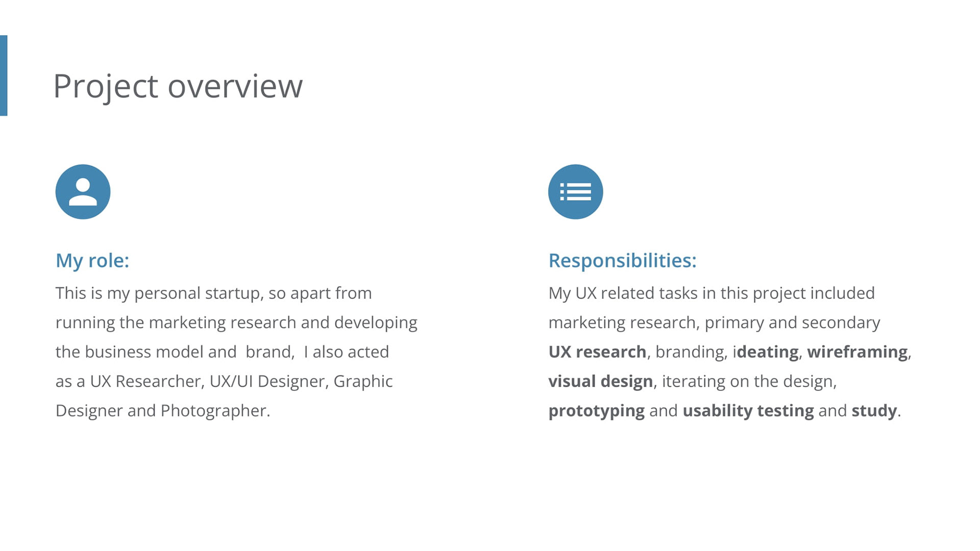
Task: Click the bold word prototyping
Action: [x=596, y=411]
